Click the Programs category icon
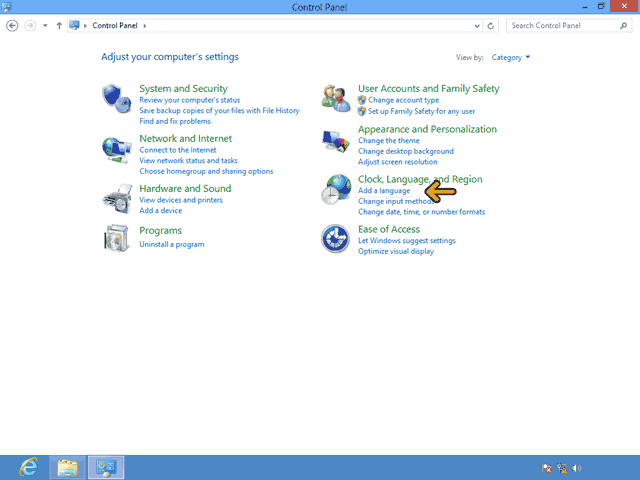Screen dimensions: 640x480 (x=117, y=238)
